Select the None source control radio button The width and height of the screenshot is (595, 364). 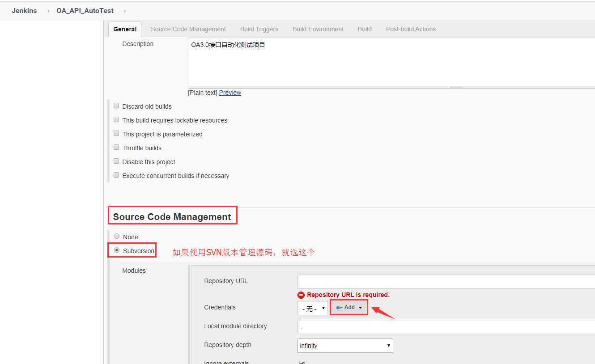pyautogui.click(x=117, y=236)
